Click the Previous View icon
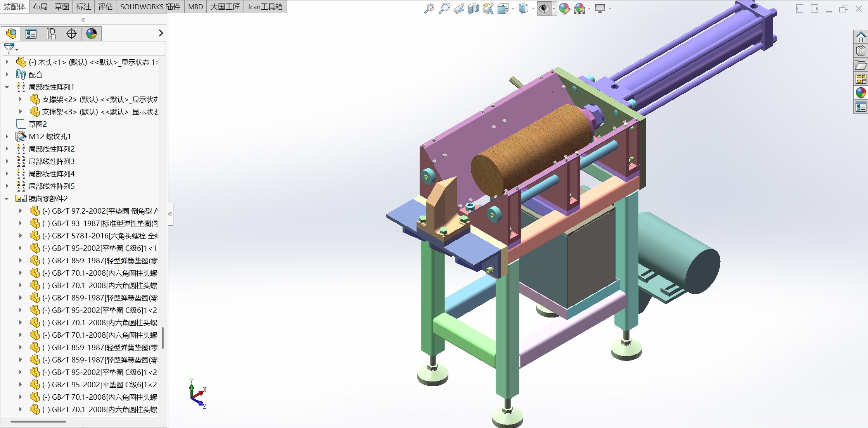Viewport: 868px width, 428px height. pyautogui.click(x=459, y=8)
